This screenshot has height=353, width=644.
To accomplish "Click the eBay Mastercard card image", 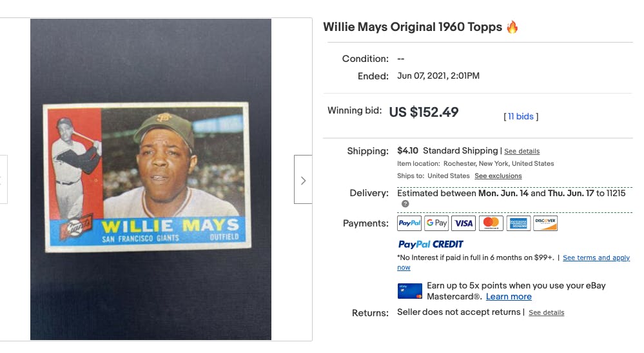I will pyautogui.click(x=409, y=291).
